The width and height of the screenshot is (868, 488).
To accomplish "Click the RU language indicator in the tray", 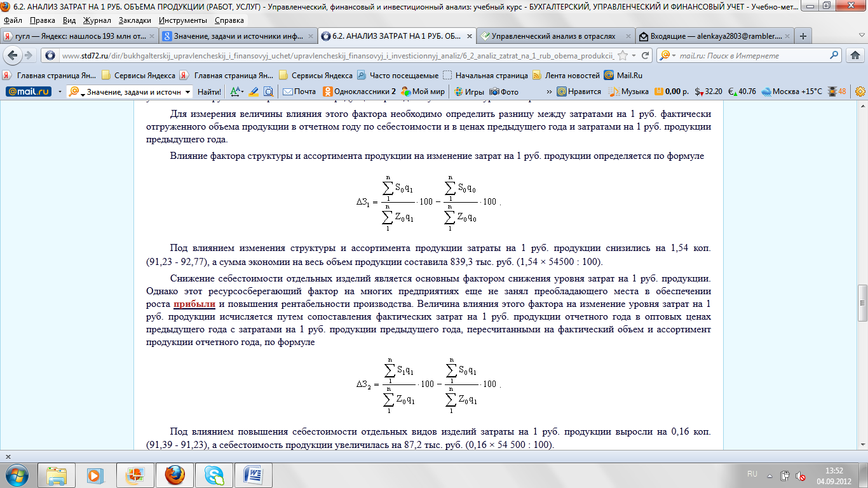I will tap(752, 474).
